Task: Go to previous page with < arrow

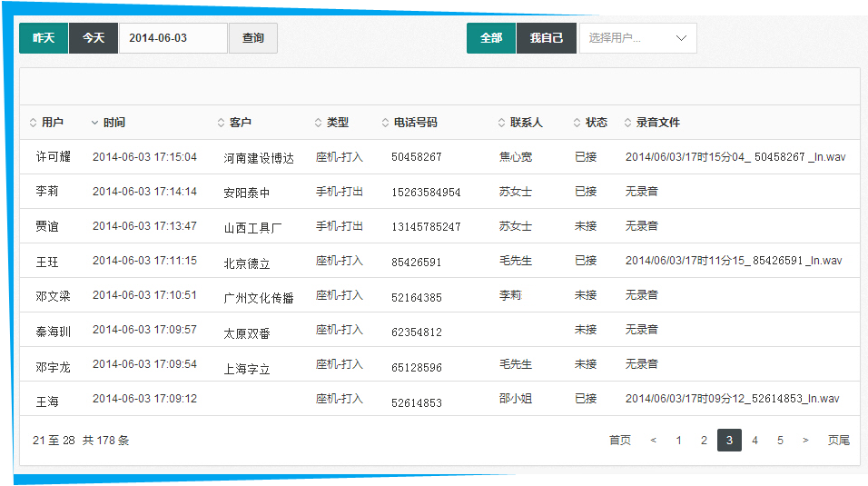Action: click(x=654, y=441)
